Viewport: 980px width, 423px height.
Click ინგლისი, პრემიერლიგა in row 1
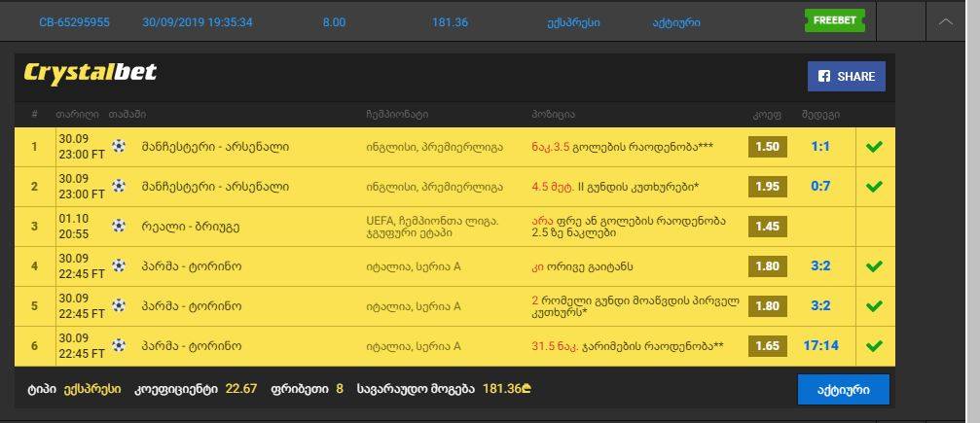point(434,148)
